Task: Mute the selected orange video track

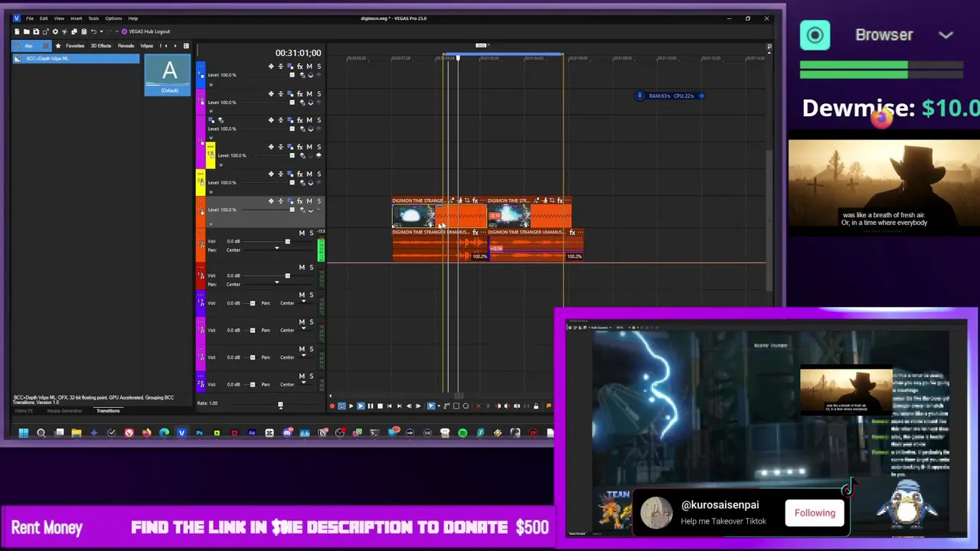Action: [309, 201]
